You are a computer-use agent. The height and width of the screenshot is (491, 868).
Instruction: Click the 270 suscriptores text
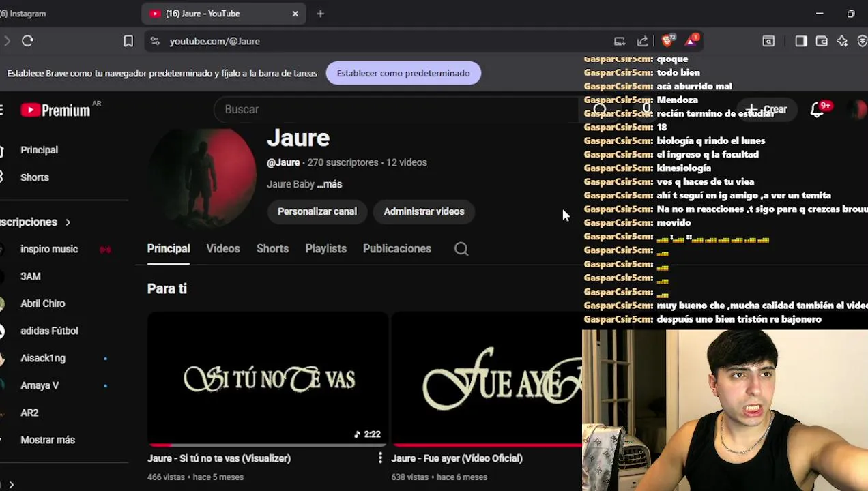pyautogui.click(x=343, y=162)
